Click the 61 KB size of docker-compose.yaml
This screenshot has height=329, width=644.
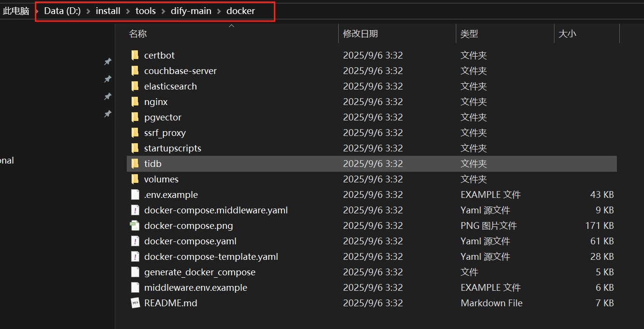tap(602, 241)
